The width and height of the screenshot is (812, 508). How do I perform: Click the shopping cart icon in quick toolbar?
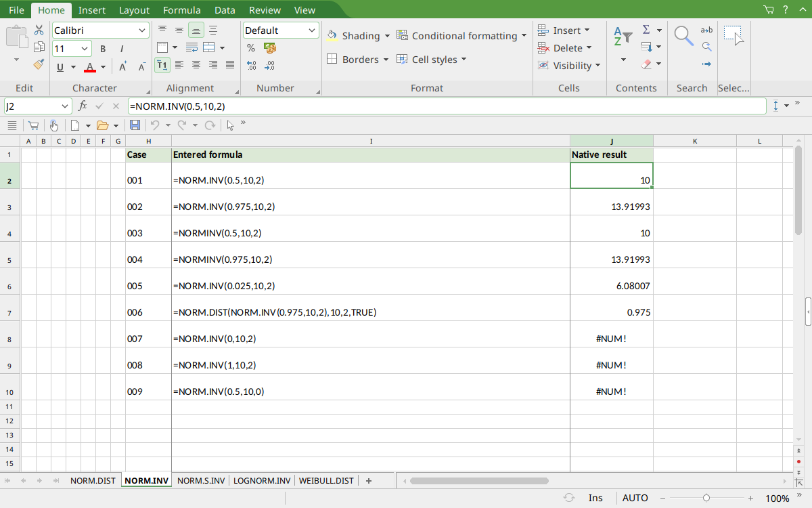point(32,125)
